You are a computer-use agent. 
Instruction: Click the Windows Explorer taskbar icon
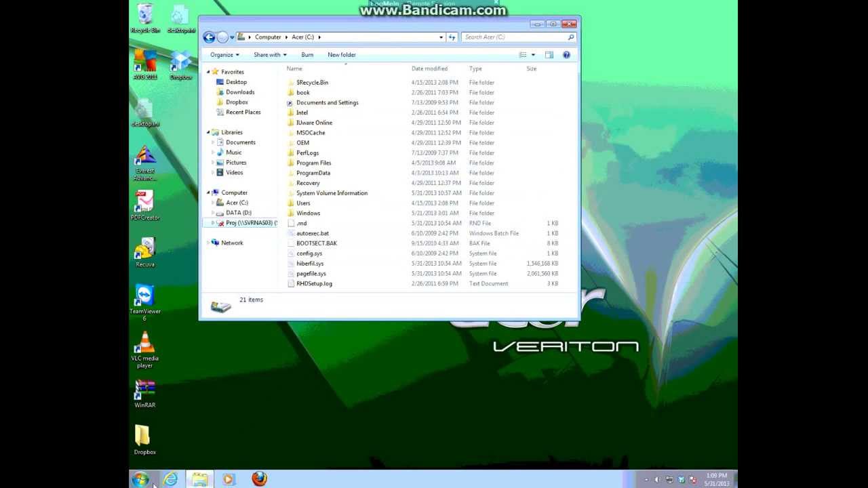point(199,479)
